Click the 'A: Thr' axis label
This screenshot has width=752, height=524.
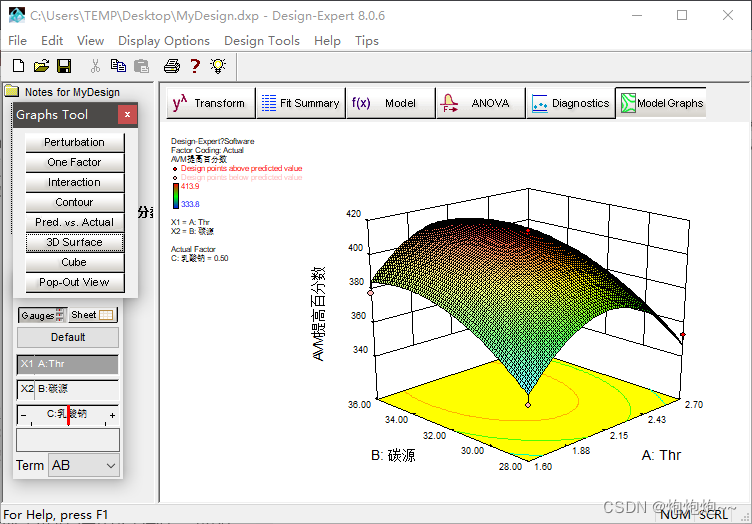coord(661,455)
